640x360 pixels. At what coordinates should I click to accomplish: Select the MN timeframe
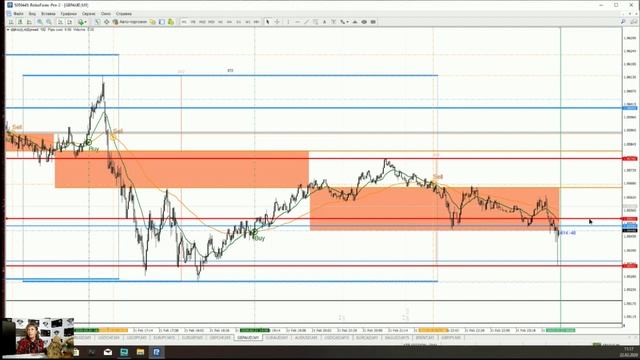click(256, 22)
